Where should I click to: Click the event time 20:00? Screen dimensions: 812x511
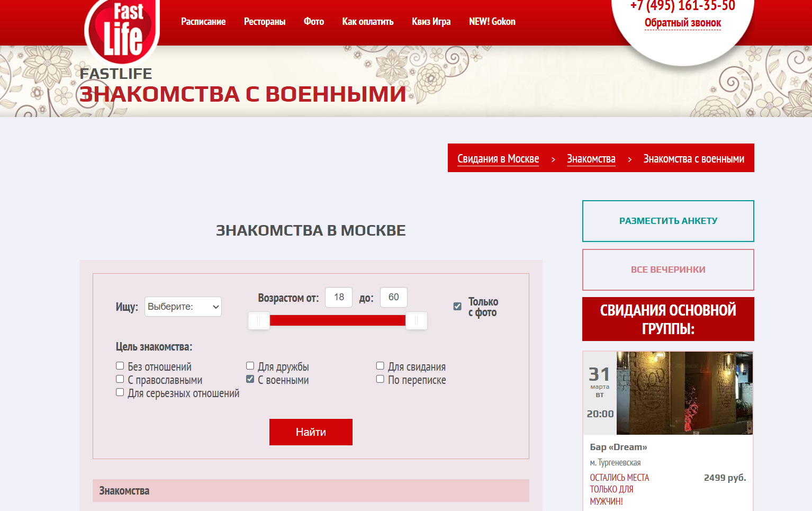click(x=600, y=414)
